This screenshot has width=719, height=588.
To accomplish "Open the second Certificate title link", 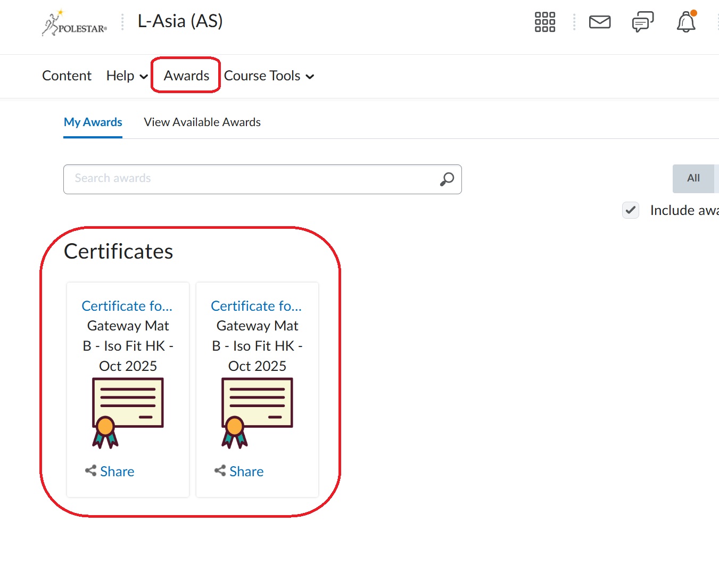I will (x=257, y=306).
